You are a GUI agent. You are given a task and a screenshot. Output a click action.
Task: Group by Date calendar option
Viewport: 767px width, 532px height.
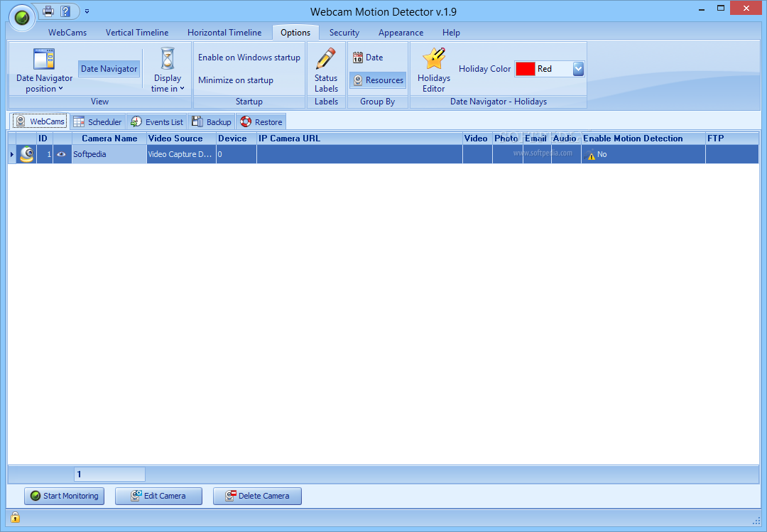point(368,58)
